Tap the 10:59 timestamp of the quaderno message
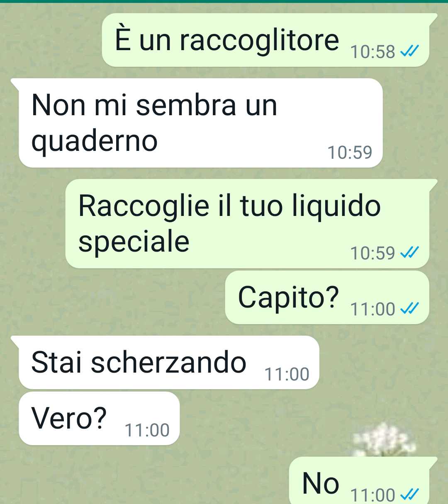Image resolution: width=448 pixels, height=504 pixels. click(x=350, y=153)
